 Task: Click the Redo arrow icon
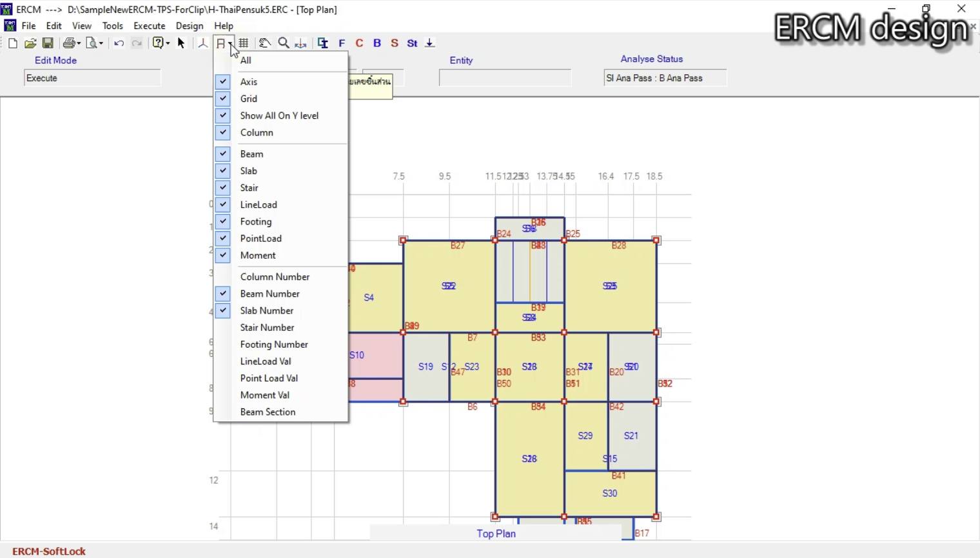(x=137, y=43)
